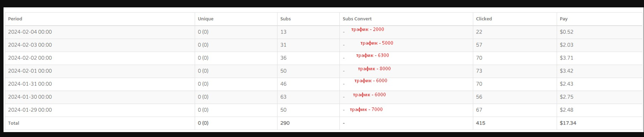Viewport: 644px width, 137px height.
Task: Click the 2024-01-29 00:00 period cell
Action: pyautogui.click(x=30, y=110)
